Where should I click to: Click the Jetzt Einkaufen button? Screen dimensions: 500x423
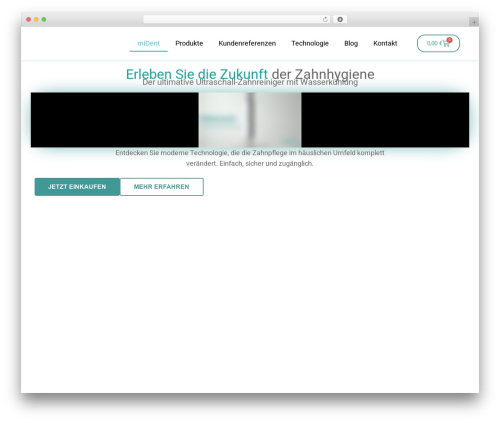(x=77, y=187)
